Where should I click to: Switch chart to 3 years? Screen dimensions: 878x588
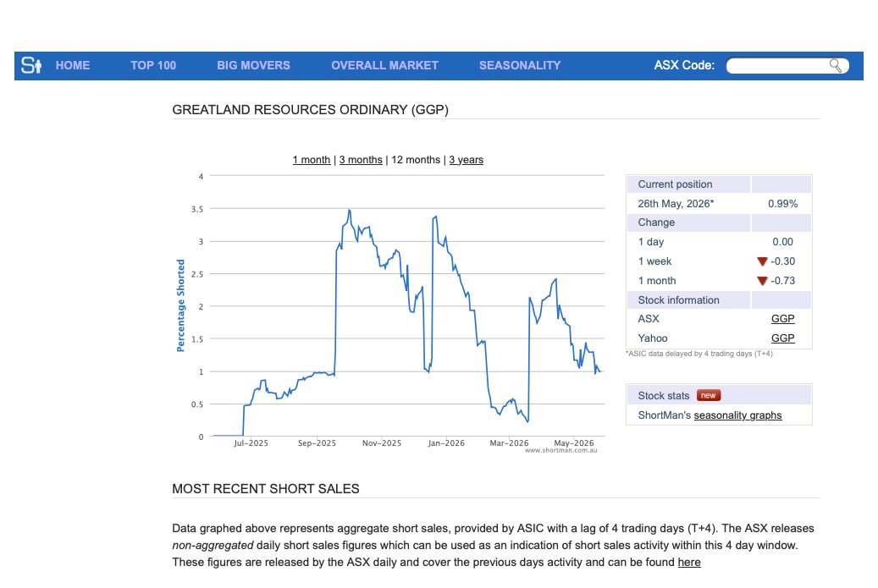pyautogui.click(x=466, y=160)
